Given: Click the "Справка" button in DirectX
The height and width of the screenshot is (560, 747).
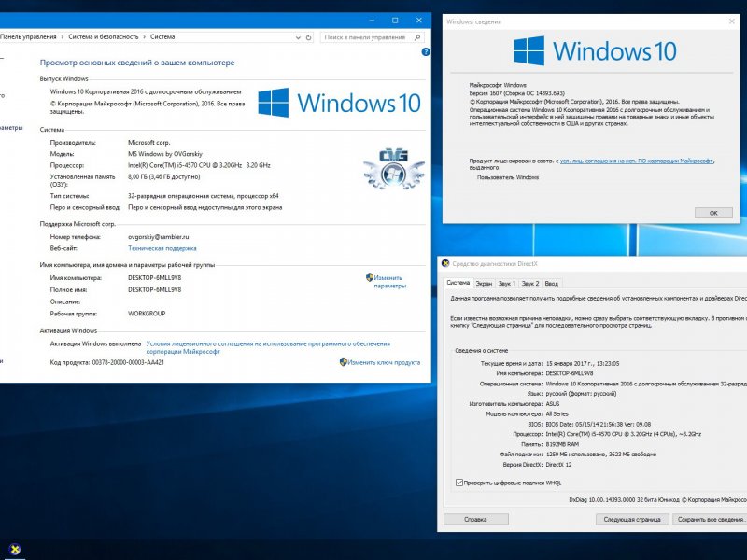Looking at the screenshot, I should (x=475, y=519).
